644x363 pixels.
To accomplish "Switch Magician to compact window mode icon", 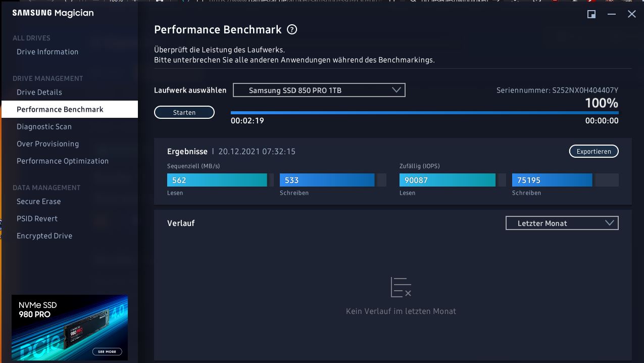I will pyautogui.click(x=591, y=14).
